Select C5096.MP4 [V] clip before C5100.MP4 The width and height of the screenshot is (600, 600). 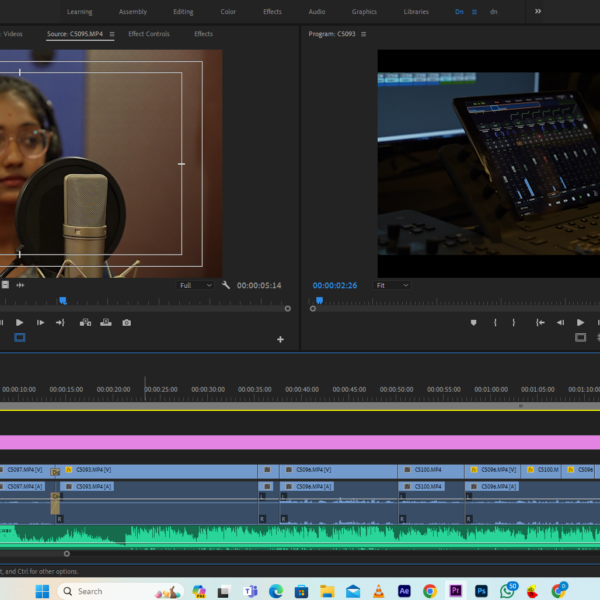338,471
